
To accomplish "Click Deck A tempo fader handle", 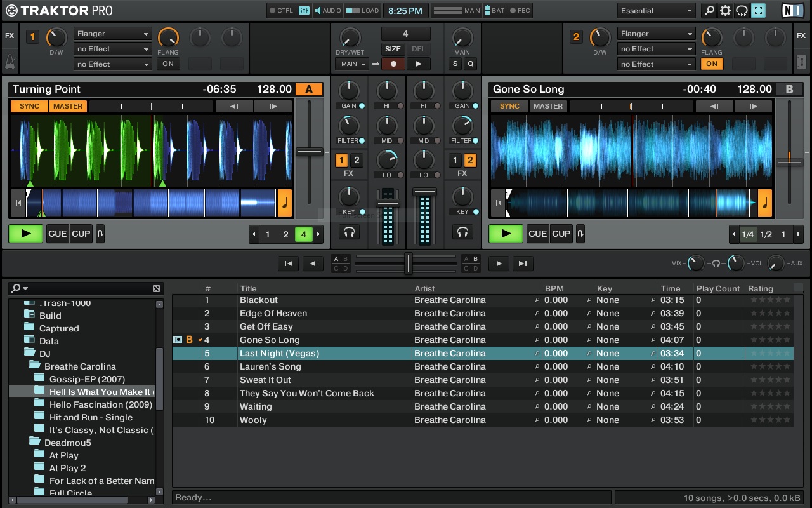I will [x=310, y=152].
